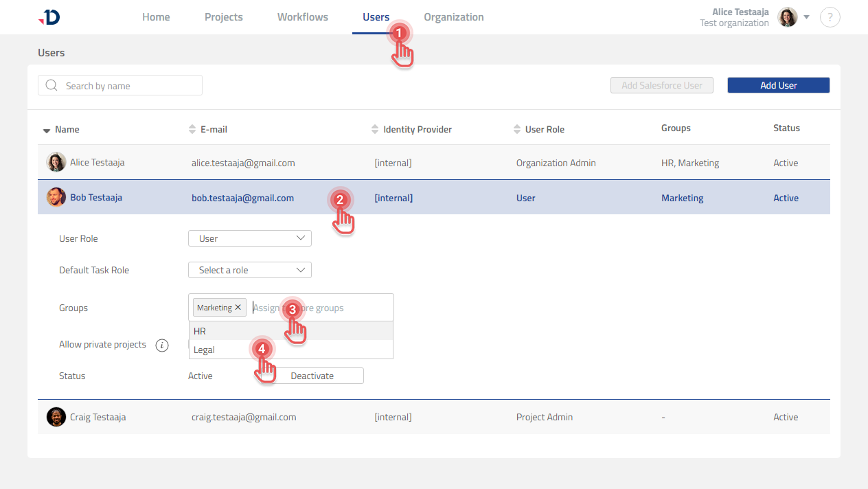Click the Add User button
This screenshot has width=868, height=489.
[778, 85]
